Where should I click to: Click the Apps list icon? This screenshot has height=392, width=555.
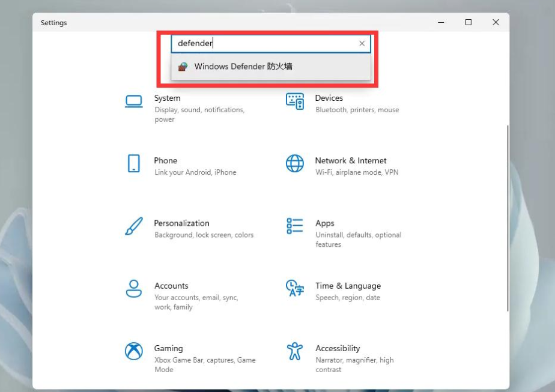(294, 226)
